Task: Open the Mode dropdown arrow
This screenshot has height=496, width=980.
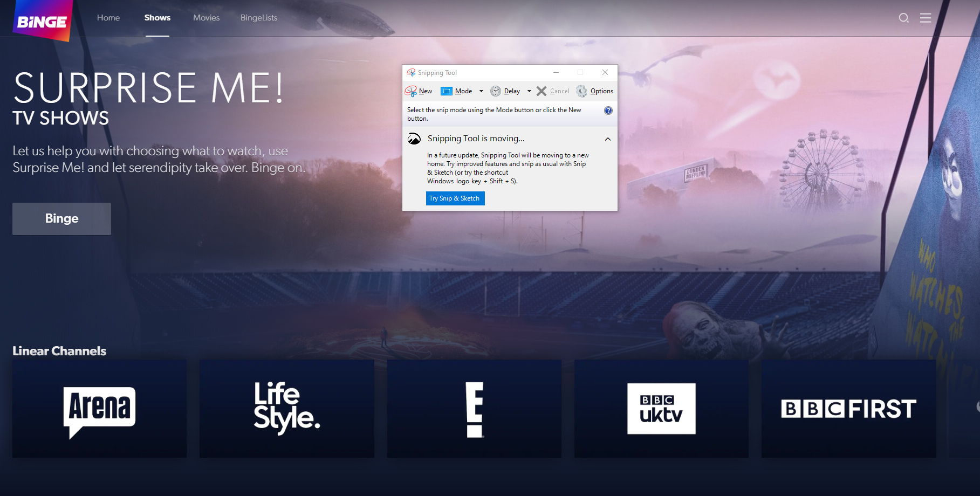Action: tap(481, 91)
